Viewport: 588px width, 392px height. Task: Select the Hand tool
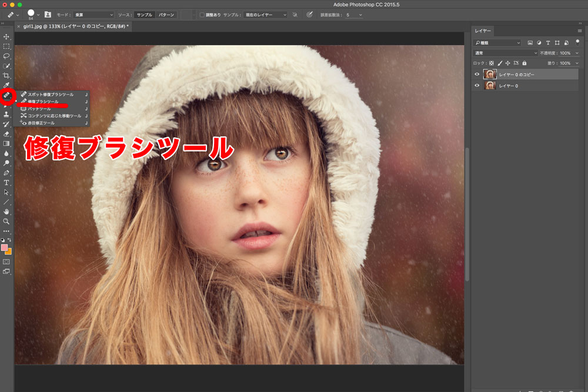pyautogui.click(x=6, y=212)
